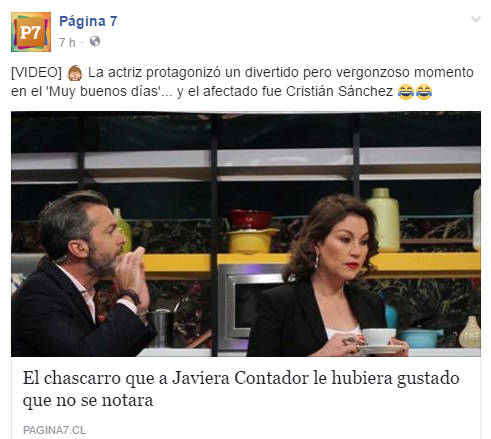Click the microwave in the preview photo
This screenshot has width=491, height=439.
251,306
